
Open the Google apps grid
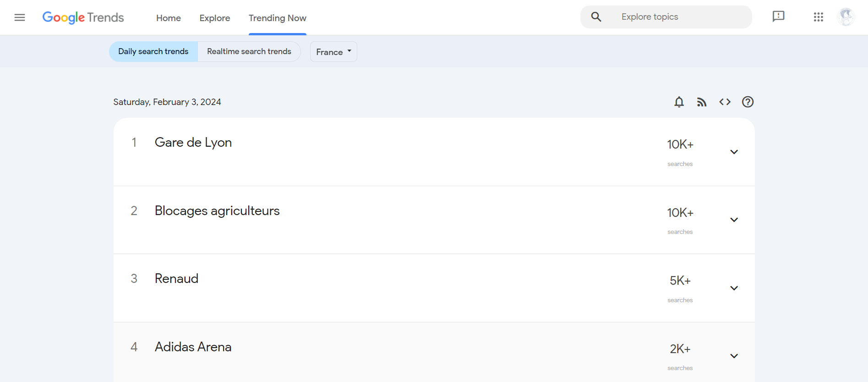click(x=819, y=17)
